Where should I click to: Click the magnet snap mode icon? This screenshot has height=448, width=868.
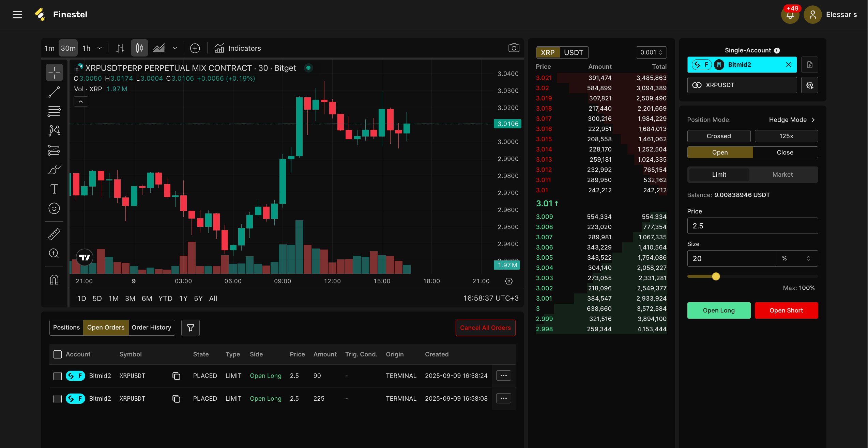pos(54,280)
